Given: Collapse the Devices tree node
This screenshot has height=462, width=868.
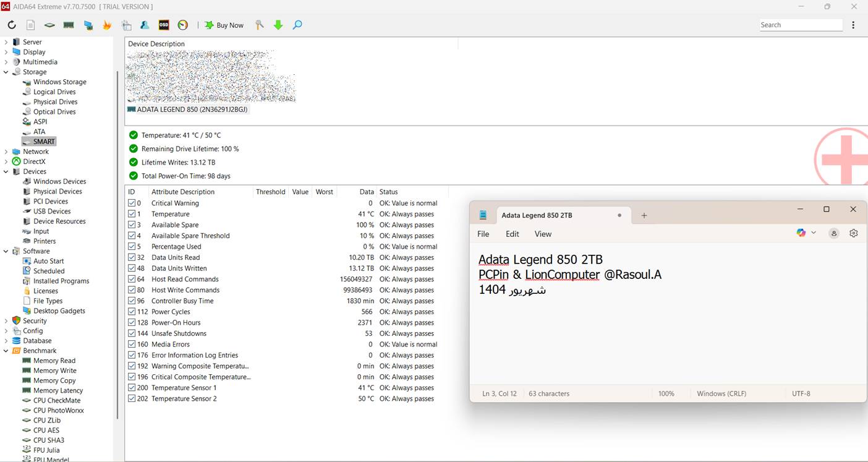Looking at the screenshot, I should [x=6, y=171].
